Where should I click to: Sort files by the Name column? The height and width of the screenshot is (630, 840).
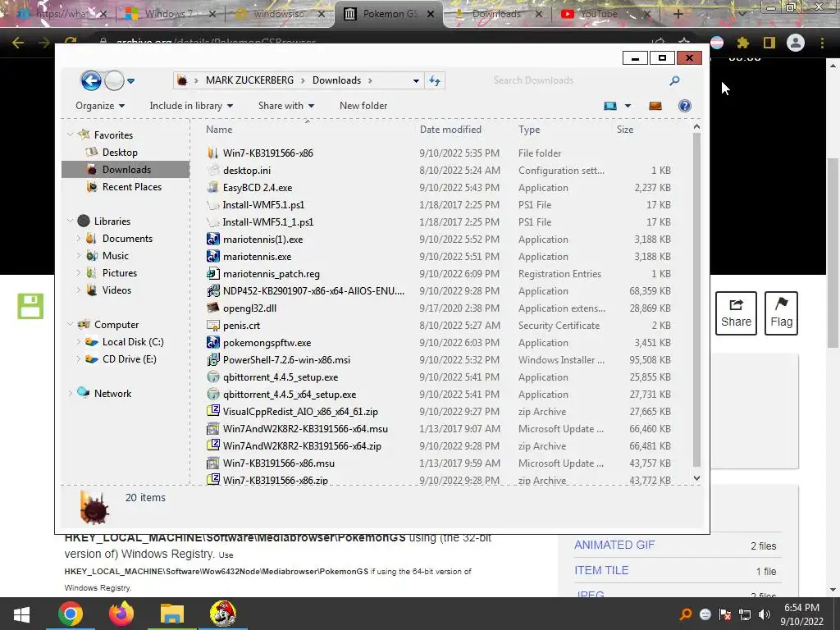219,129
